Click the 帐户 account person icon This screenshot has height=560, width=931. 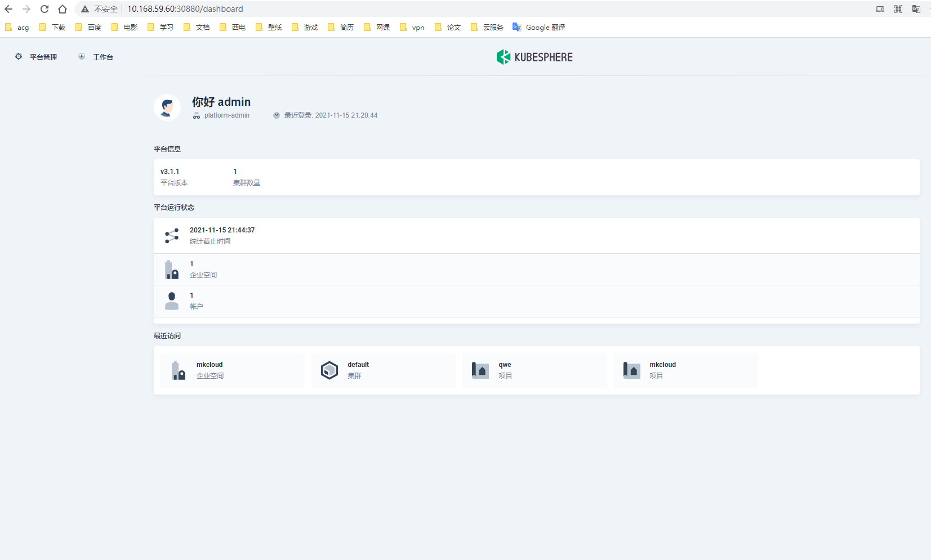pos(172,301)
